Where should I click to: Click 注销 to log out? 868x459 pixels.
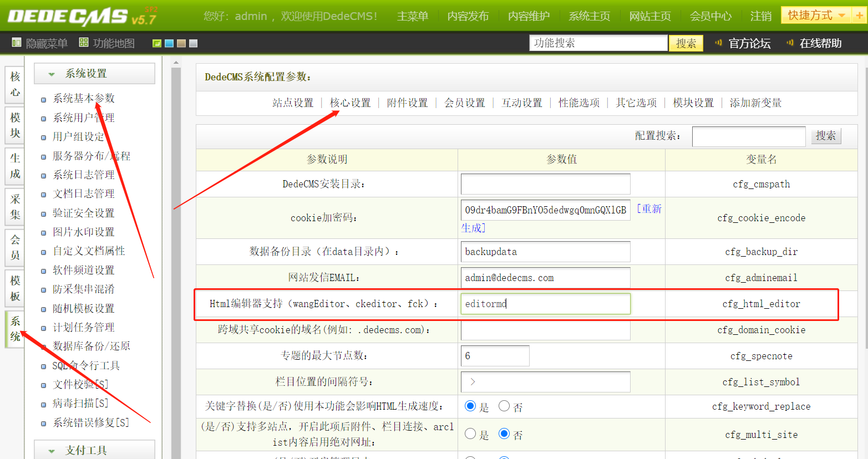[x=761, y=16]
